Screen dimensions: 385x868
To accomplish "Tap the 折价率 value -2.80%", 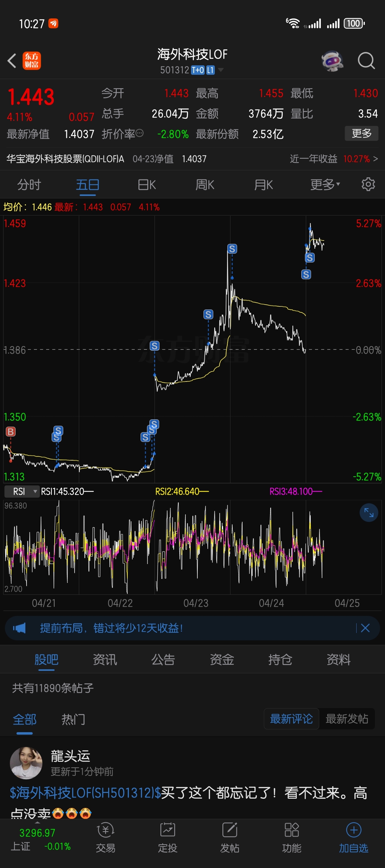I will [173, 134].
